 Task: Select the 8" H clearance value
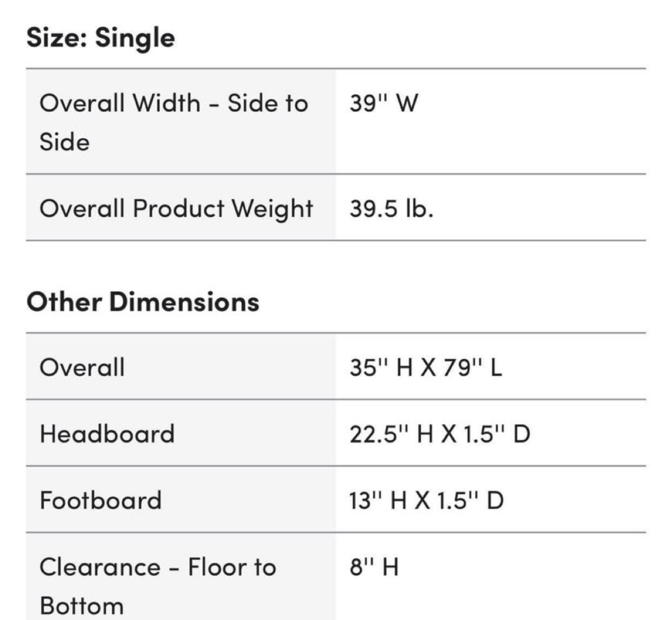374,567
